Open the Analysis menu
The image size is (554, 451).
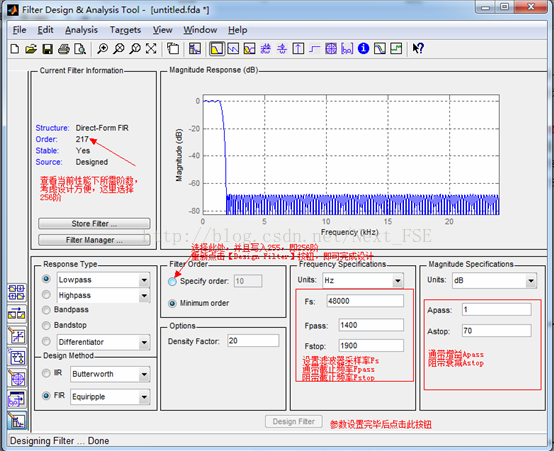pos(81,30)
